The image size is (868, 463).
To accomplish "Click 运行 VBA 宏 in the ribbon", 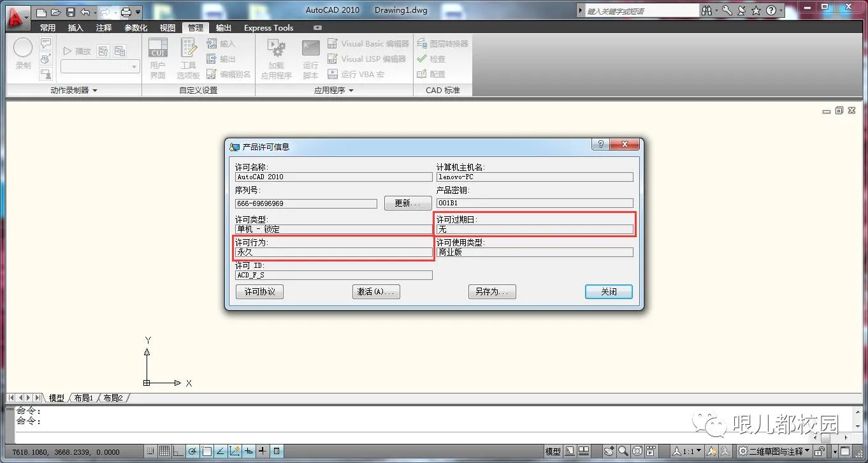I will [x=356, y=74].
